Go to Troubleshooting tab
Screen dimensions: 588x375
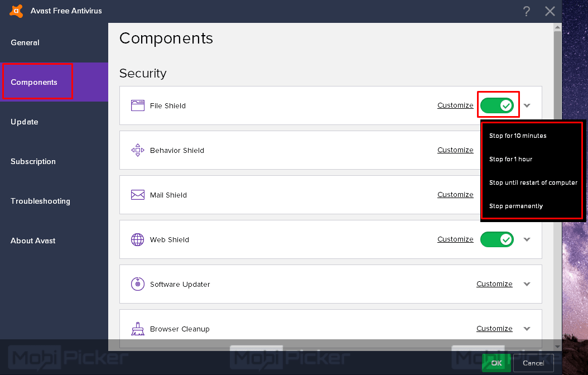click(x=54, y=201)
